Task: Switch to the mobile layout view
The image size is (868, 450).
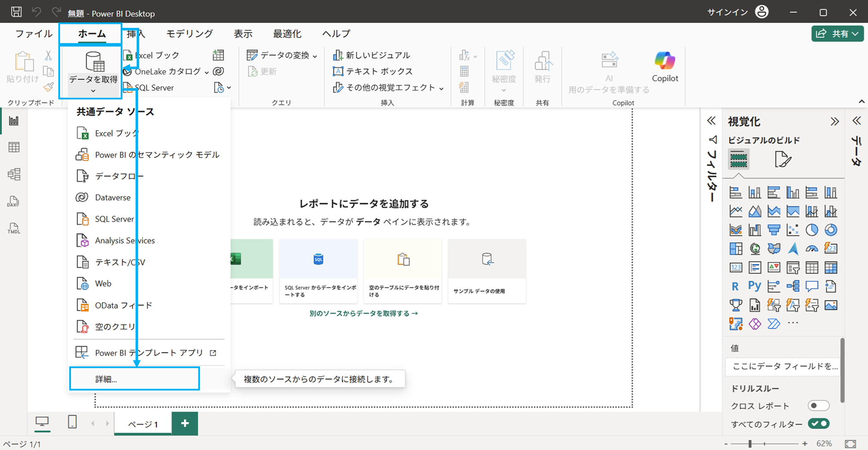Action: point(71,422)
